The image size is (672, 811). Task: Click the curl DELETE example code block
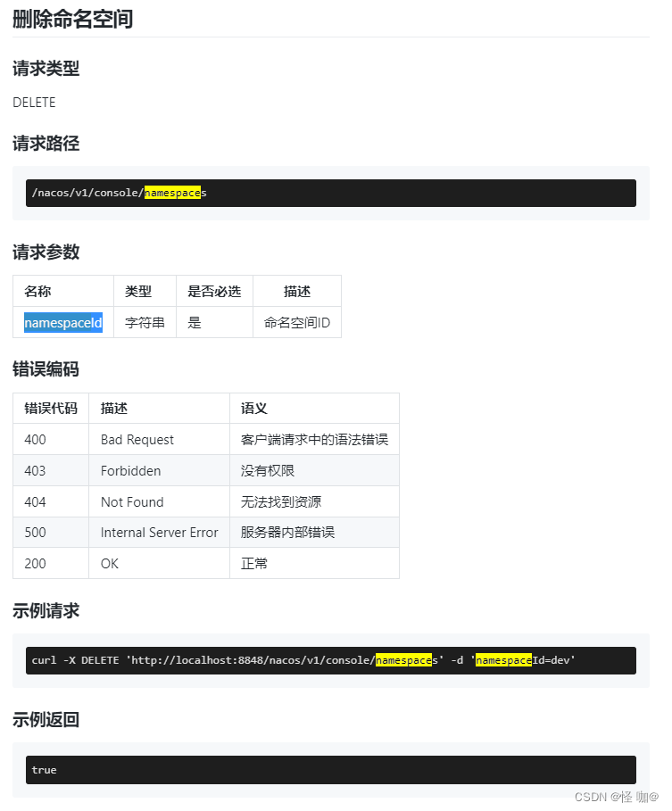[330, 660]
